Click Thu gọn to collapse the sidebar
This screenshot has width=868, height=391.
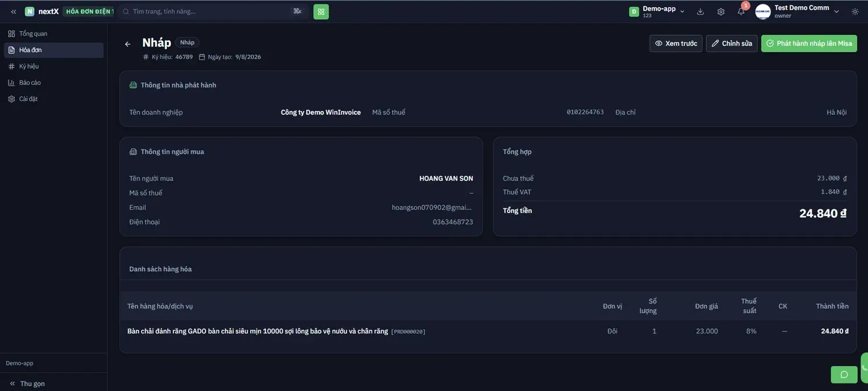pyautogui.click(x=27, y=383)
